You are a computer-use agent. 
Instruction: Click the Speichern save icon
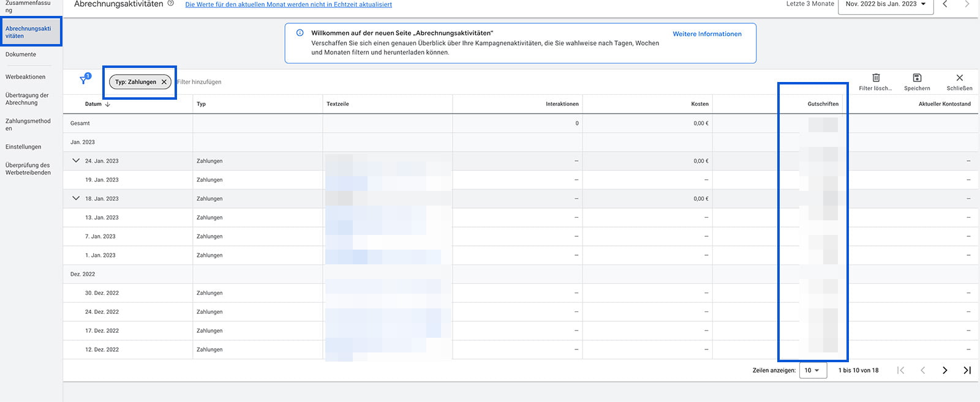(917, 78)
